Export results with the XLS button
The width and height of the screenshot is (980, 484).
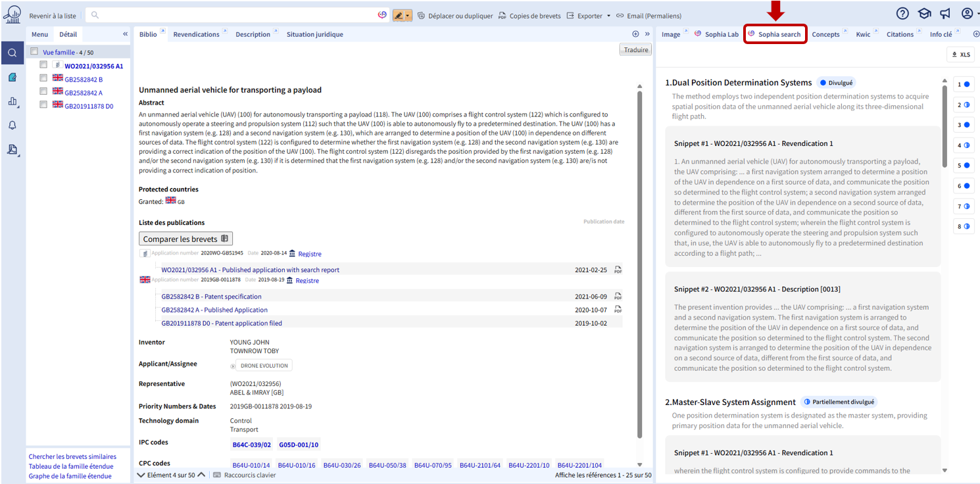960,55
